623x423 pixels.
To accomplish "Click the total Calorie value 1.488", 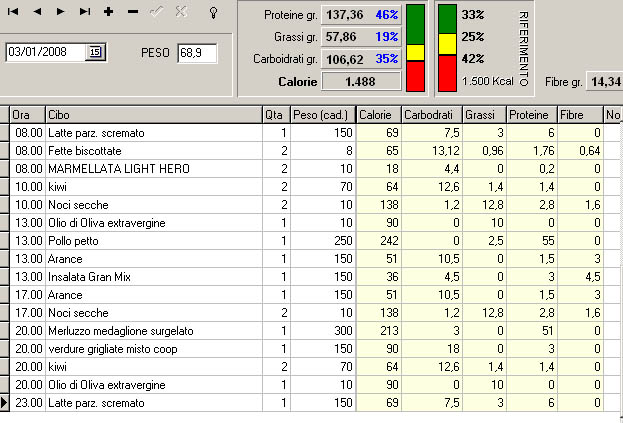I will pyautogui.click(x=361, y=81).
